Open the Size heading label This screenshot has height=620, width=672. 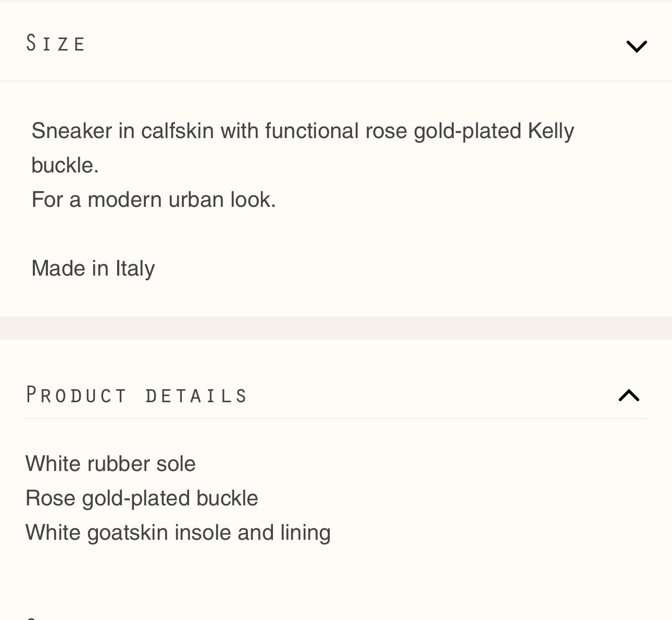click(56, 43)
